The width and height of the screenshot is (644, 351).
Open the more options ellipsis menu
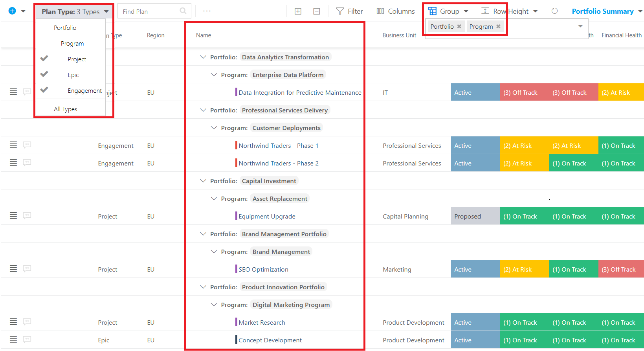coord(207,11)
